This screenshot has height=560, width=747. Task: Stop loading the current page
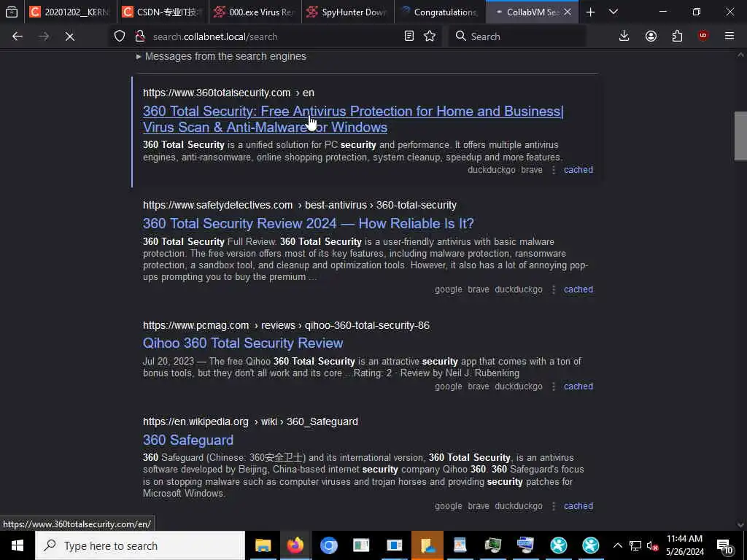coord(69,36)
